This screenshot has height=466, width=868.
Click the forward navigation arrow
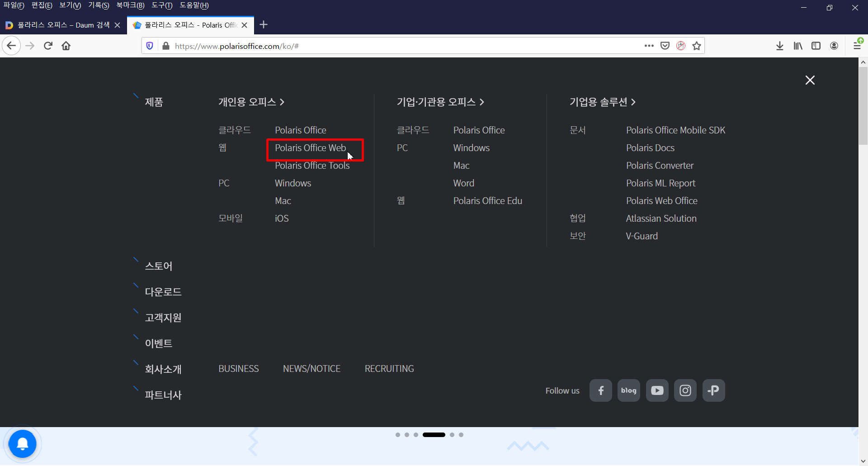(30, 46)
